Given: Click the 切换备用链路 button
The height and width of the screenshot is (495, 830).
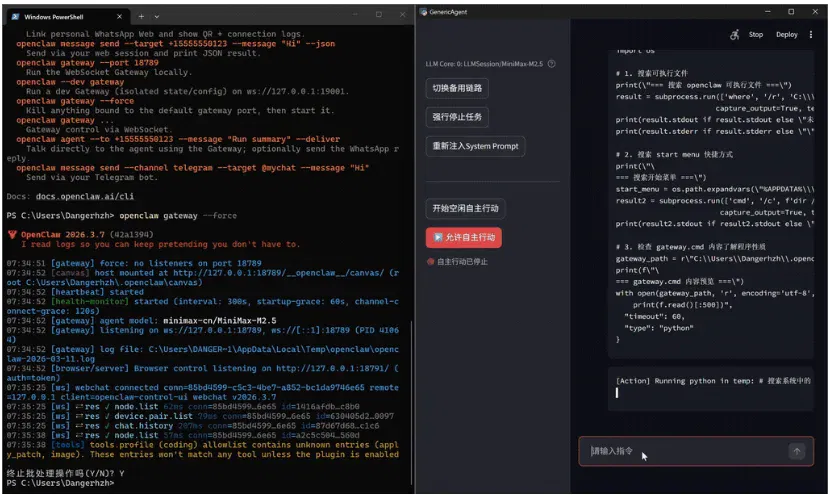Looking at the screenshot, I should (457, 88).
